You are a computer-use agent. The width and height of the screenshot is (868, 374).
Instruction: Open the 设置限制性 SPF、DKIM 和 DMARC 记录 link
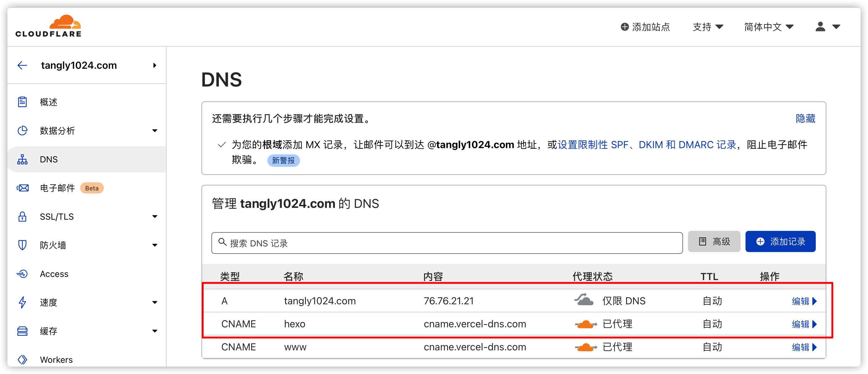tap(647, 145)
